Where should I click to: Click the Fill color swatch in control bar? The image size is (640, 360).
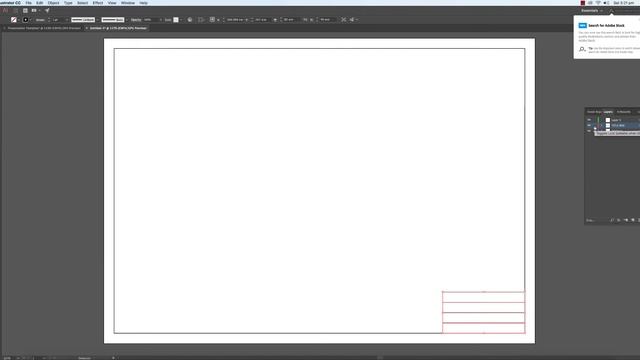pyautogui.click(x=13, y=20)
